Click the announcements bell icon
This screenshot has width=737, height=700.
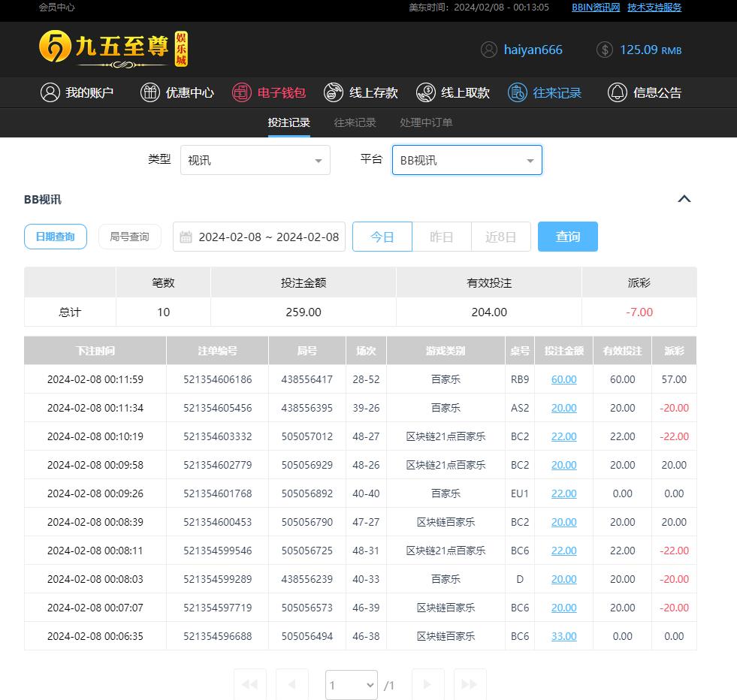[x=618, y=92]
